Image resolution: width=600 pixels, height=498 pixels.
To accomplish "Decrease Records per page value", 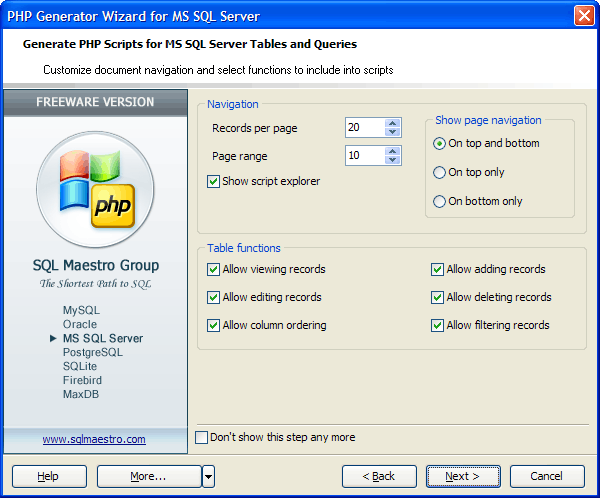I will coord(392,132).
